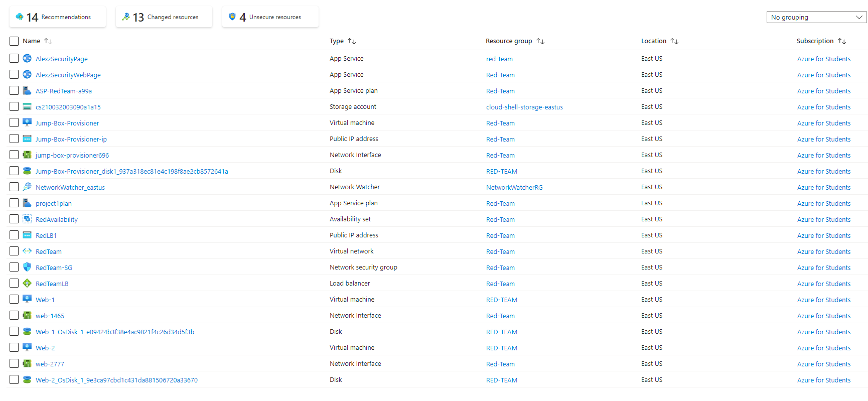The width and height of the screenshot is (868, 401).
Task: Open the 14 Recommendations summary tile
Action: tap(58, 17)
